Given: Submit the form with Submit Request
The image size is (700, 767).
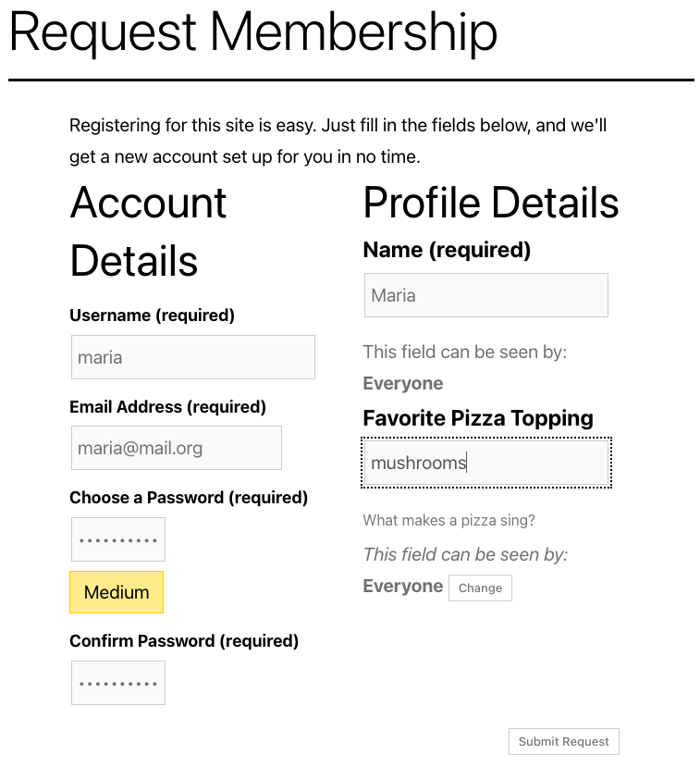Looking at the screenshot, I should [x=563, y=741].
